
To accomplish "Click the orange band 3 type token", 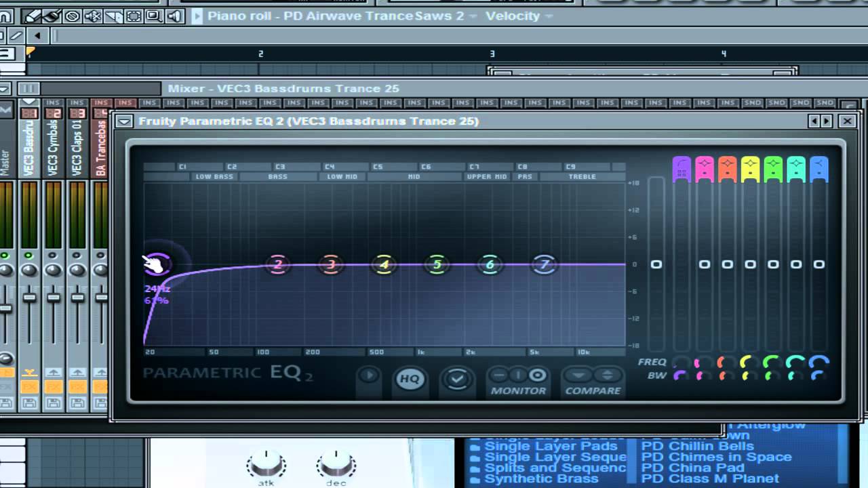I will [727, 169].
